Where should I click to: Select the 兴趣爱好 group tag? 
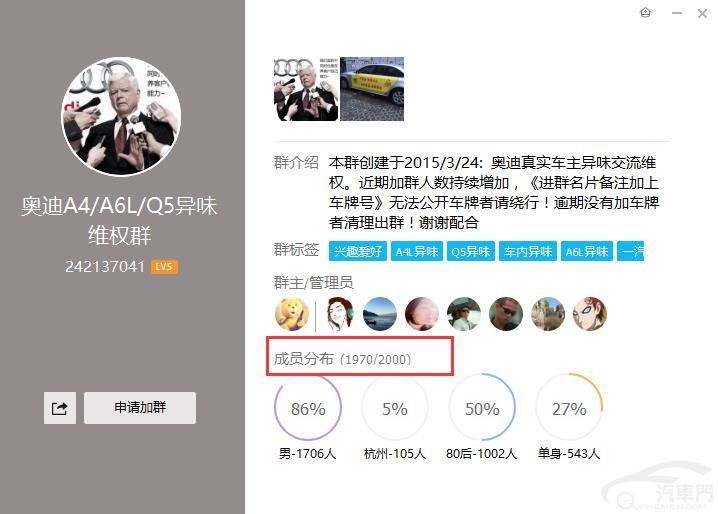point(358,252)
